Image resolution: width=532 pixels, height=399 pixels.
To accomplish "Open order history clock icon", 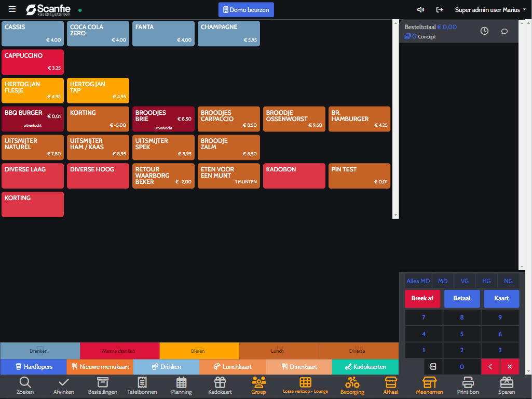I will (484, 31).
